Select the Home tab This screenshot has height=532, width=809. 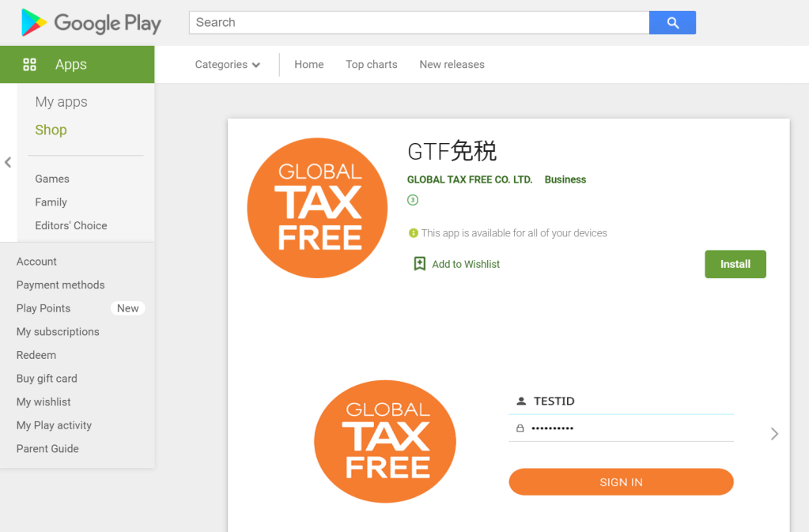coord(308,65)
